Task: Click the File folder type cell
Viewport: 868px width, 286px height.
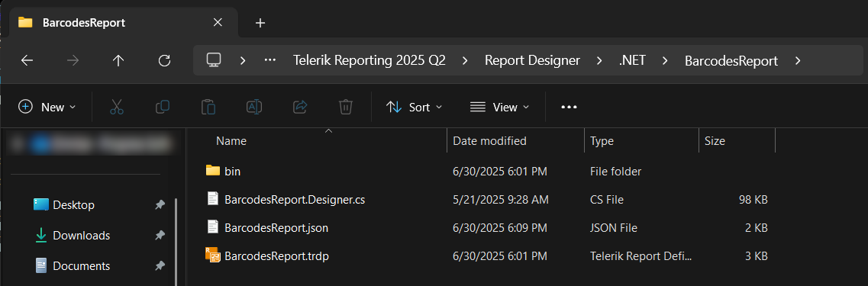Action: [615, 172]
